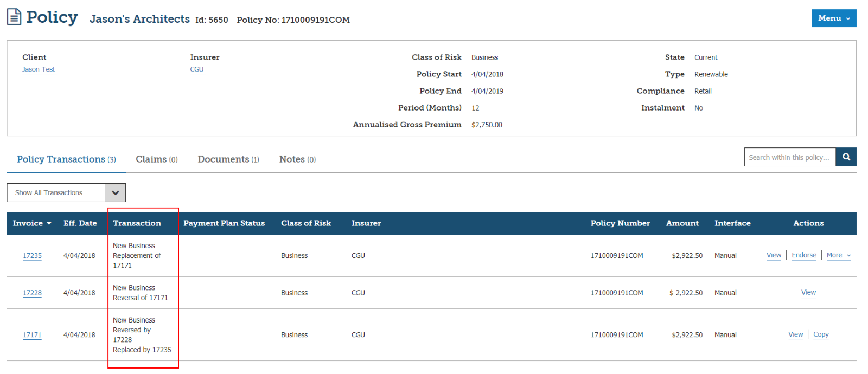Expand Show All Transactions dropdown

click(115, 192)
